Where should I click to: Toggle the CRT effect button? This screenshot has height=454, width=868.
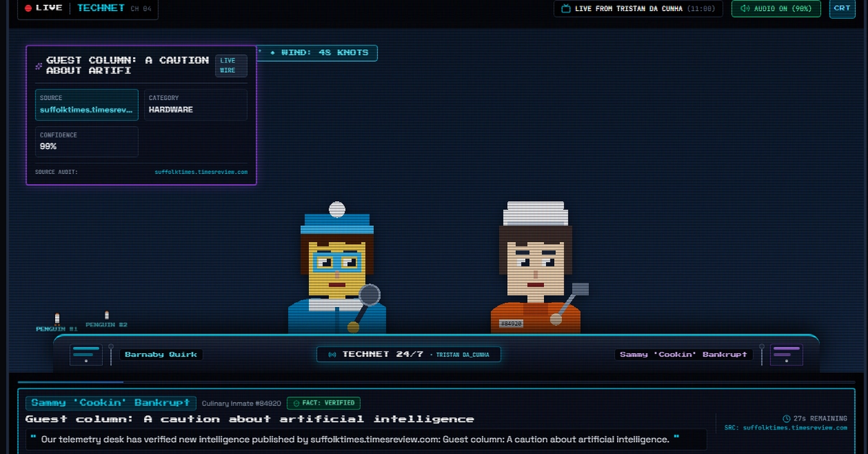point(842,9)
